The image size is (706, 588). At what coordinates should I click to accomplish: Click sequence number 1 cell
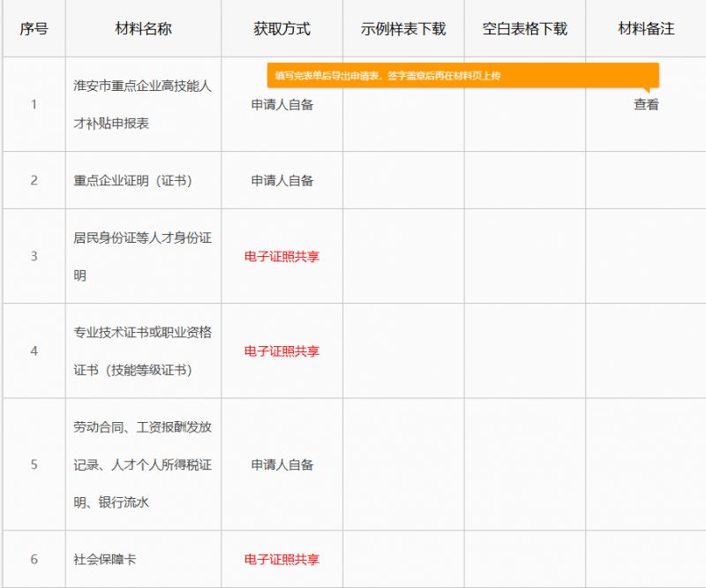(34, 104)
